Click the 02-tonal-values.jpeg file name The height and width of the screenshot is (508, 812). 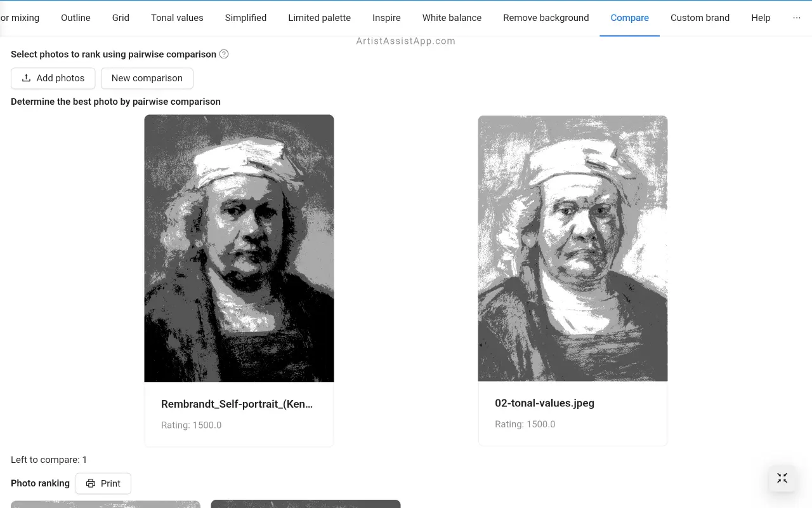pyautogui.click(x=544, y=403)
